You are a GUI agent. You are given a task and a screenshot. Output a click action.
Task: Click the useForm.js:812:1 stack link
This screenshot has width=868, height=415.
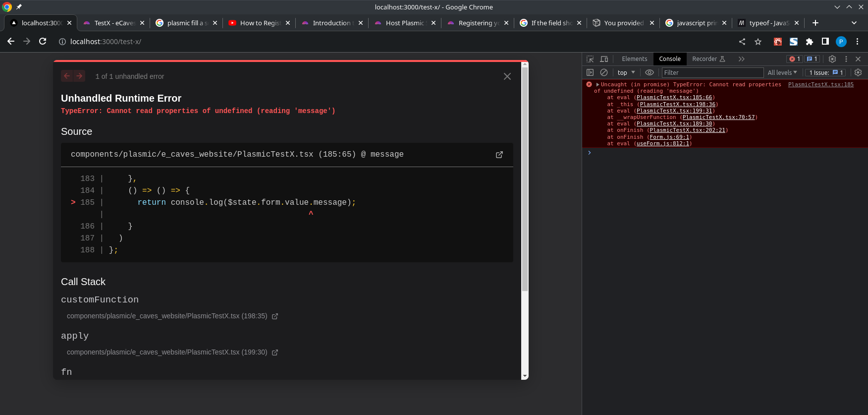662,144
